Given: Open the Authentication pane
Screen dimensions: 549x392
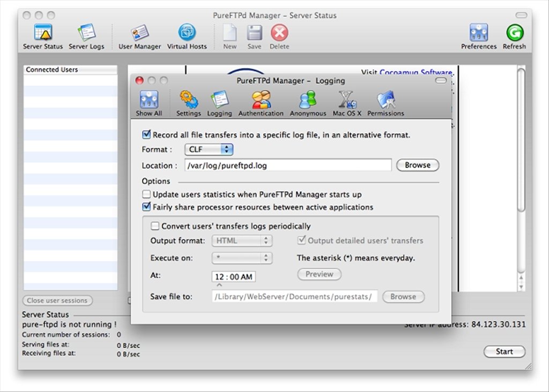Looking at the screenshot, I should tap(261, 103).
